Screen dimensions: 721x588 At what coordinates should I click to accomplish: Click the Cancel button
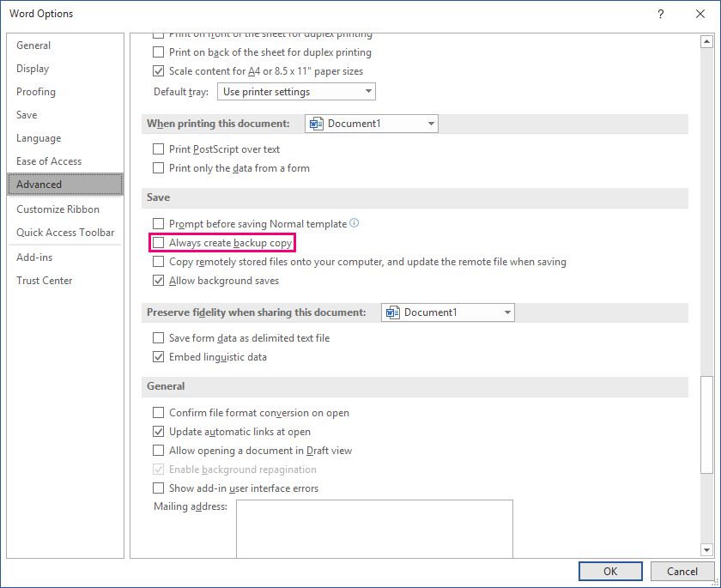[x=682, y=572]
